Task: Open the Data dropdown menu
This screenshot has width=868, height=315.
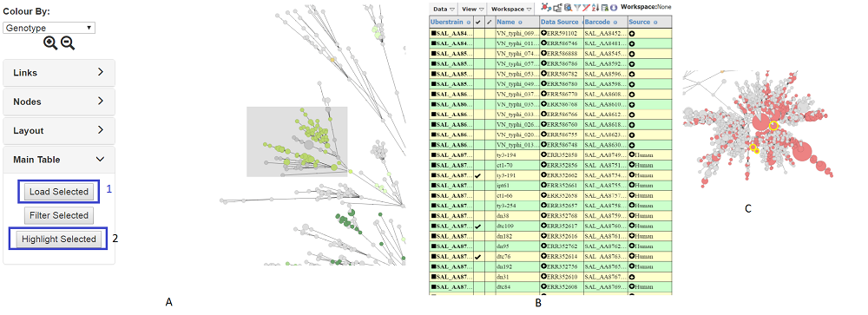Action: point(444,9)
